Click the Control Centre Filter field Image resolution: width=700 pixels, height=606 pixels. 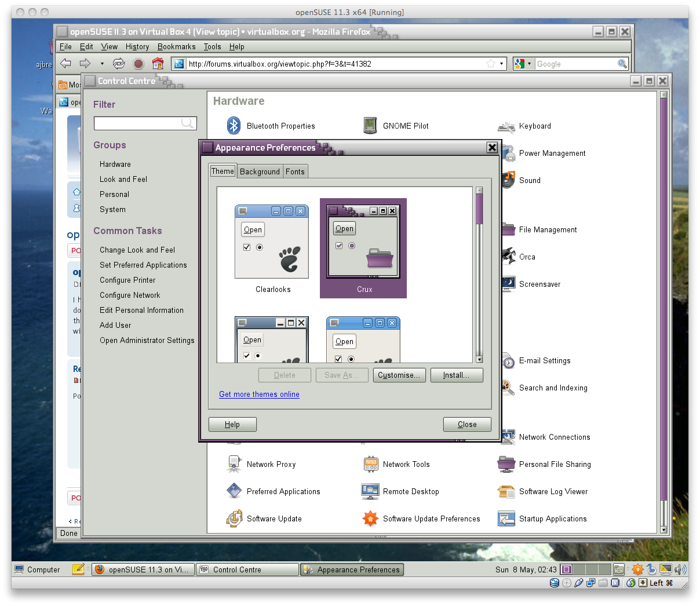pos(139,123)
